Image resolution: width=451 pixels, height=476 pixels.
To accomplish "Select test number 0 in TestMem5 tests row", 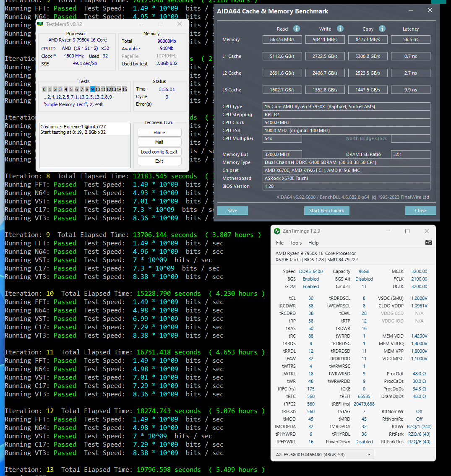I will tap(44, 89).
